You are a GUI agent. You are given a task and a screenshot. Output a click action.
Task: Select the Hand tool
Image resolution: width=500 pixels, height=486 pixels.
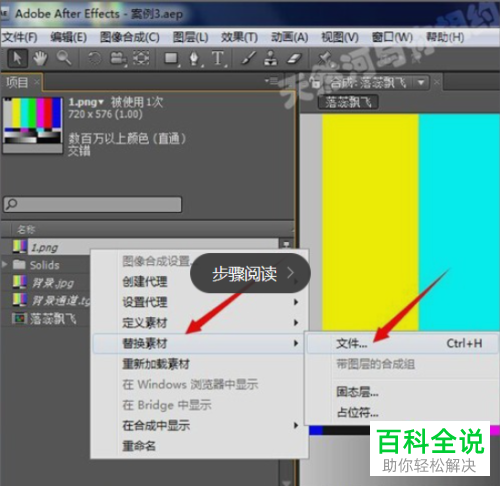(40, 58)
